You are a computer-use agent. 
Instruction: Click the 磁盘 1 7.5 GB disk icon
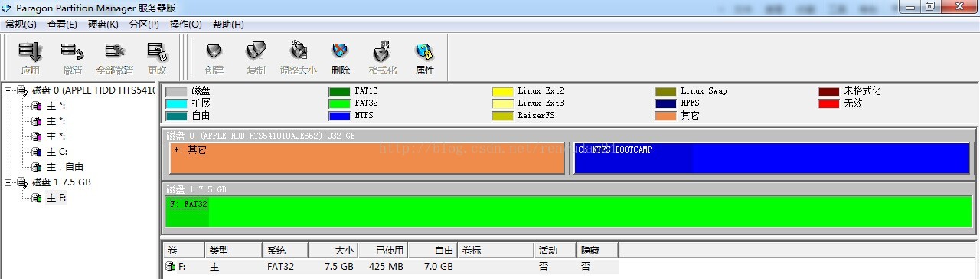(22, 182)
